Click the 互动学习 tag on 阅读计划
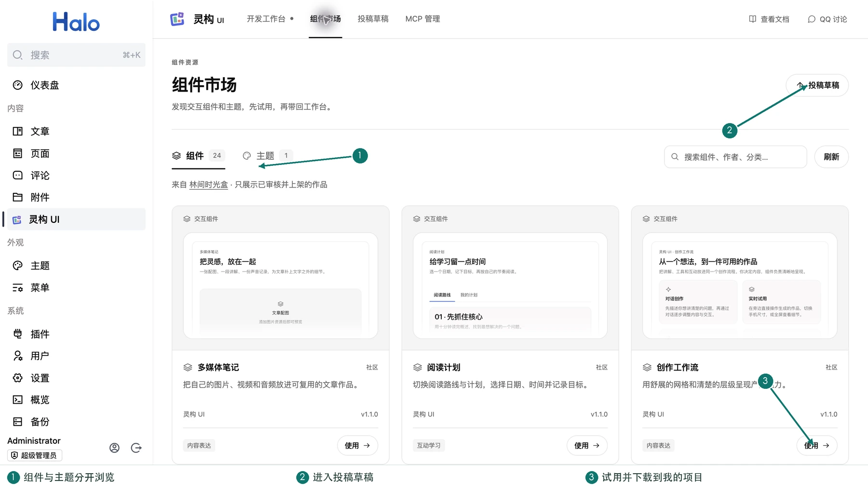 429,446
